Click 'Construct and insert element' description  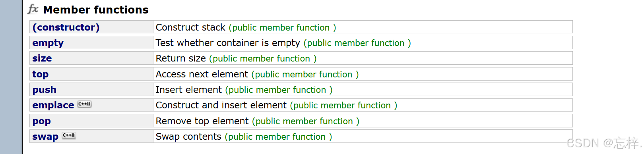[x=221, y=105]
